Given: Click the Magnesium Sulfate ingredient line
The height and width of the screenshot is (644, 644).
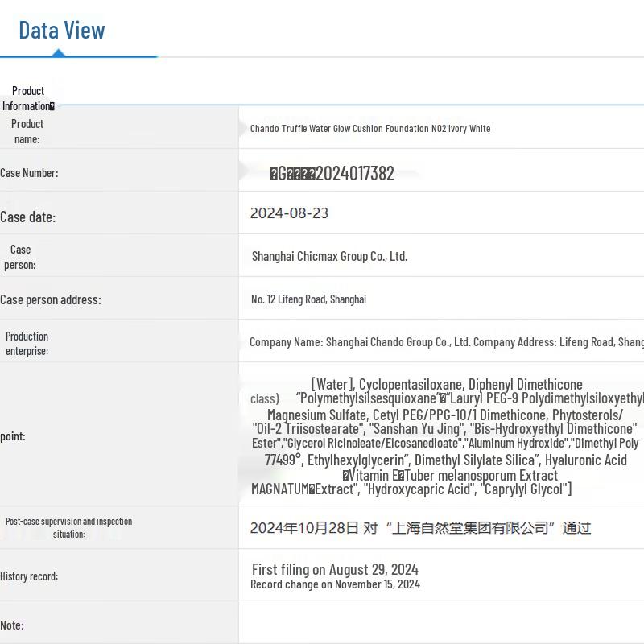Looking at the screenshot, I should point(445,415).
